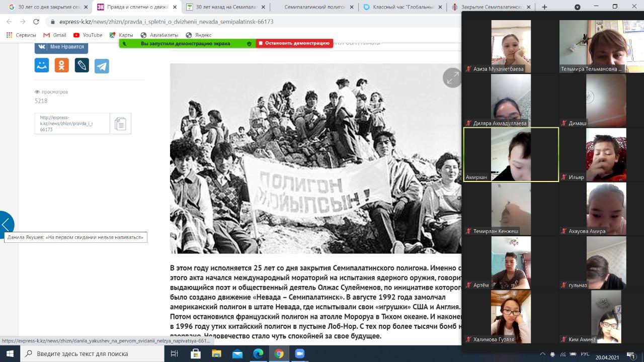Expand the photo using the fullscreen arrows icon
Viewport: 644px width, 362px height.
coord(452,78)
